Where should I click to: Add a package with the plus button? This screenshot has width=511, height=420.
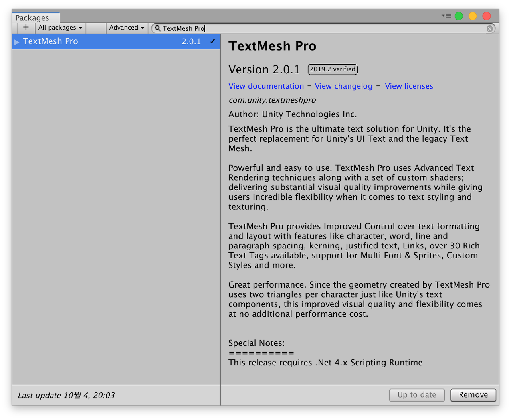click(x=26, y=28)
